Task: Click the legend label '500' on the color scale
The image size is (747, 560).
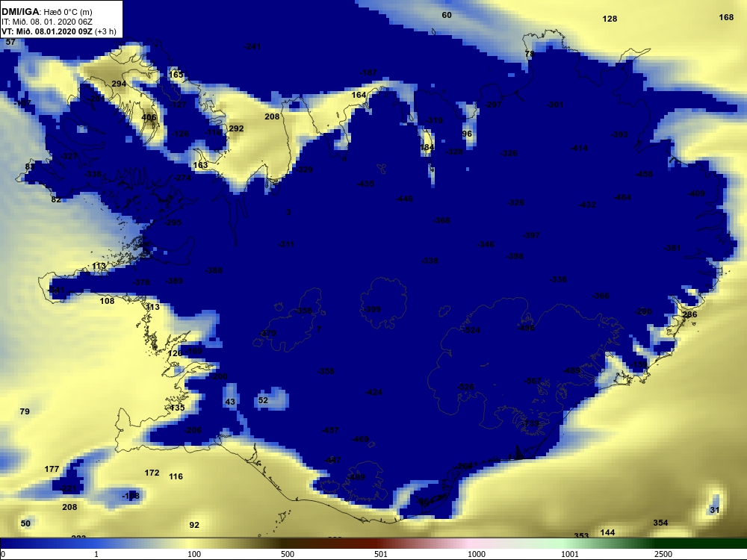Action: [288, 554]
